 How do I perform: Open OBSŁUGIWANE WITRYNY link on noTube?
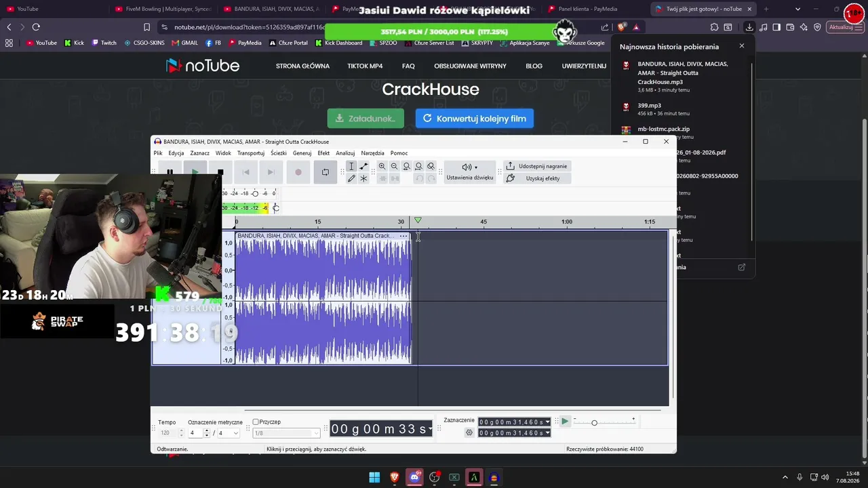(x=470, y=66)
